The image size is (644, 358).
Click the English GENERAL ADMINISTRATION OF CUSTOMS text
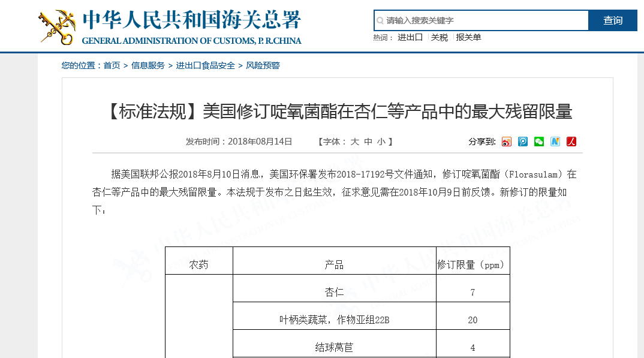tap(191, 41)
